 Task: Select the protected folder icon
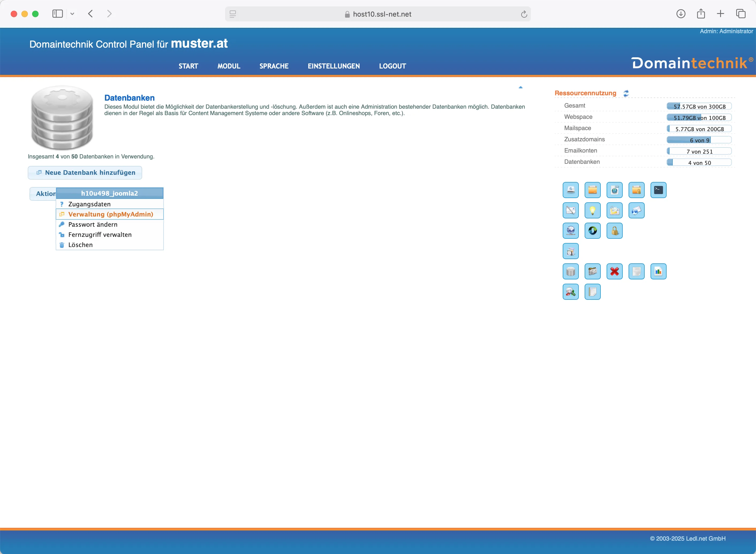pos(636,190)
